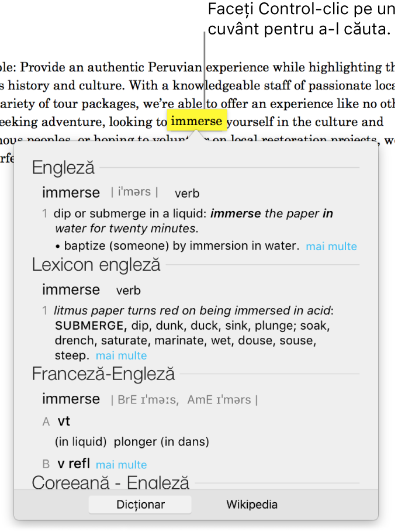Click the Dicționar source button
Screen dimensions: 398x532
pyautogui.click(x=140, y=504)
